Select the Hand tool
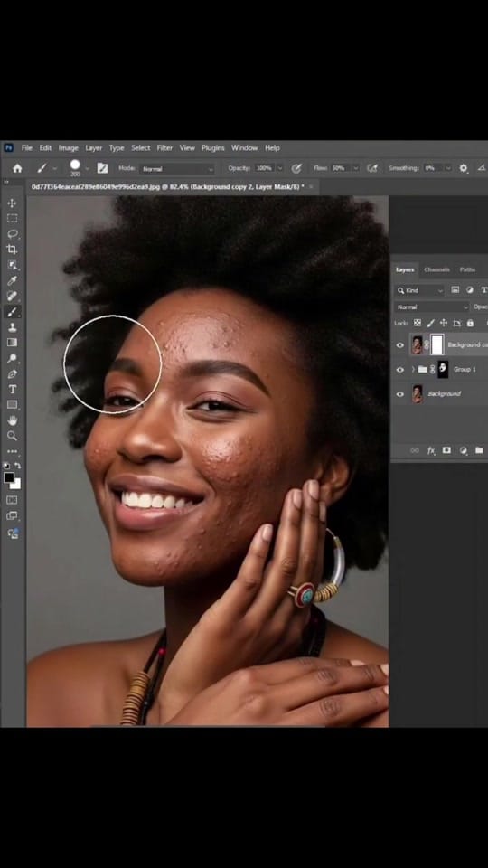Image resolution: width=488 pixels, height=868 pixels. pos(12,420)
